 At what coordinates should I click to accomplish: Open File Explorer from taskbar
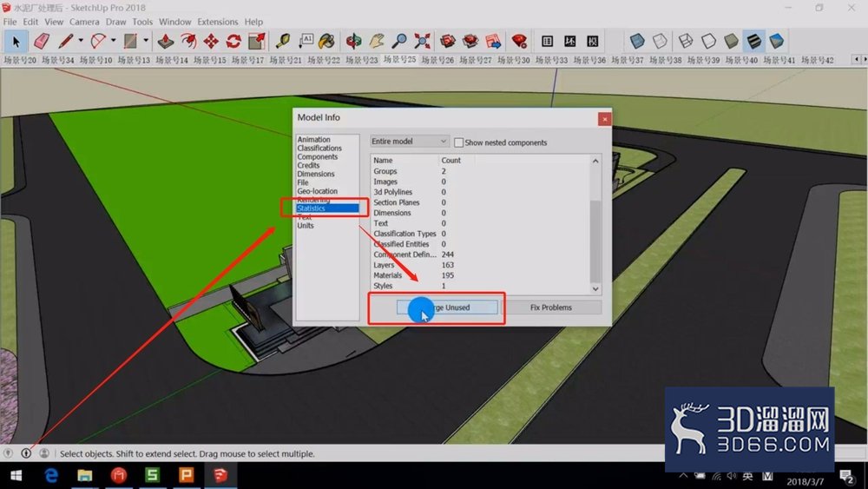tap(85, 475)
